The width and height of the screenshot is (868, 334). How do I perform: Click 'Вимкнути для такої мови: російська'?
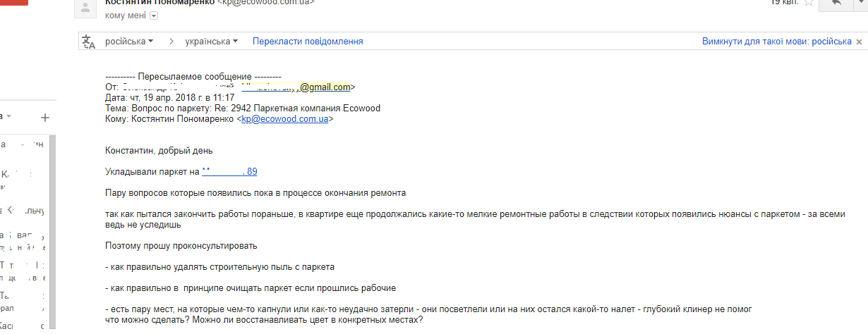click(777, 42)
